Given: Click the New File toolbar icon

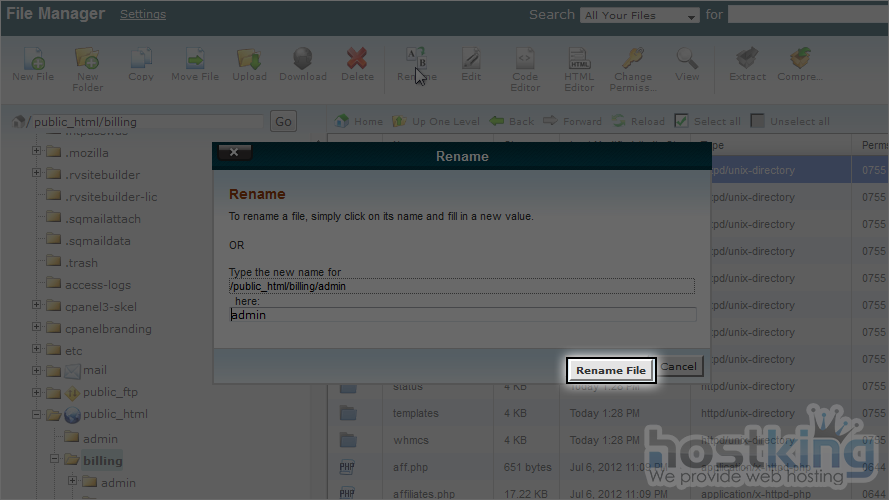Looking at the screenshot, I should (33, 60).
